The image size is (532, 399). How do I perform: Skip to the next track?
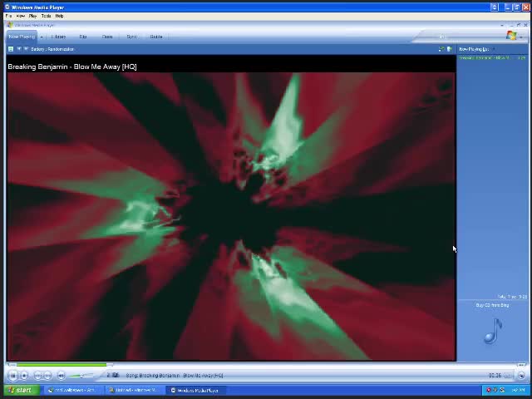coord(47,376)
